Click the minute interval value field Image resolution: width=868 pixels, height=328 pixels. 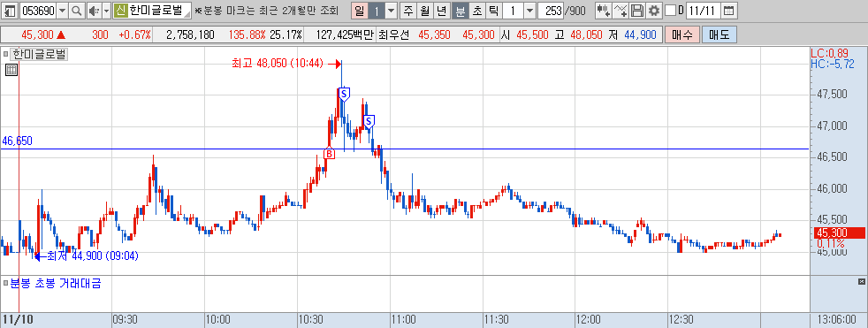point(513,11)
